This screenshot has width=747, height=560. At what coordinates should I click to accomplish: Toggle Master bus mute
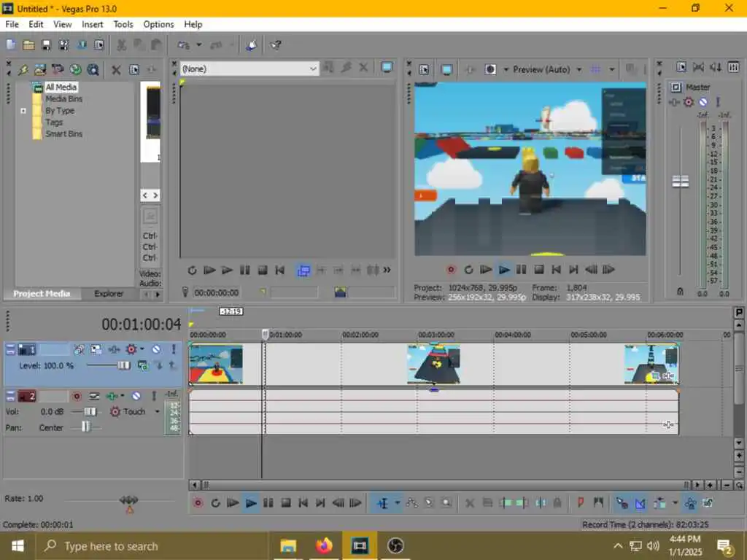703,102
